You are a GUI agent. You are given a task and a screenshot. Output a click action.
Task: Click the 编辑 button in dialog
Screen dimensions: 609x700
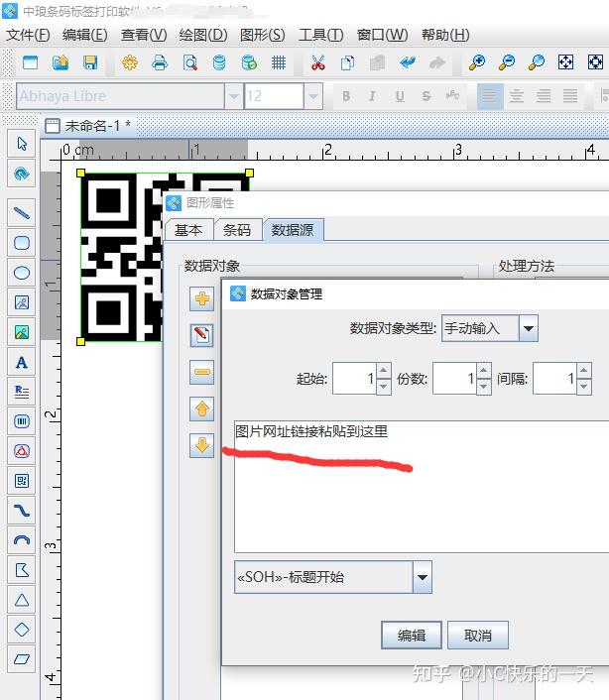click(x=412, y=635)
